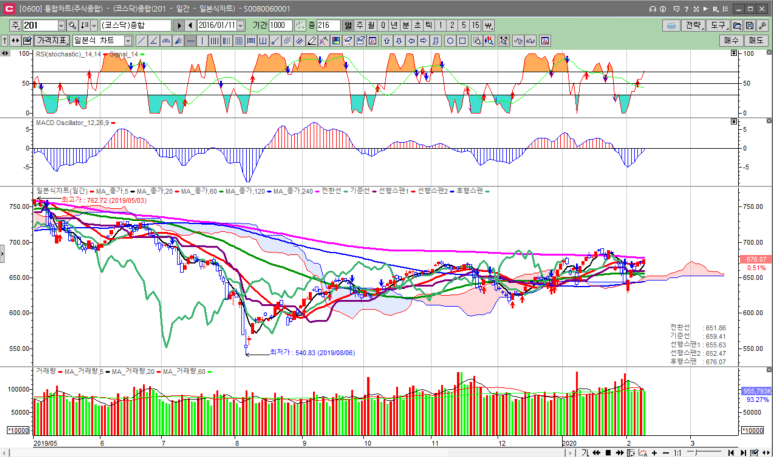Image resolution: width=773 pixels, height=457 pixels.
Task: Toggle the crosshair grid icon beside period field
Action: click(x=300, y=25)
